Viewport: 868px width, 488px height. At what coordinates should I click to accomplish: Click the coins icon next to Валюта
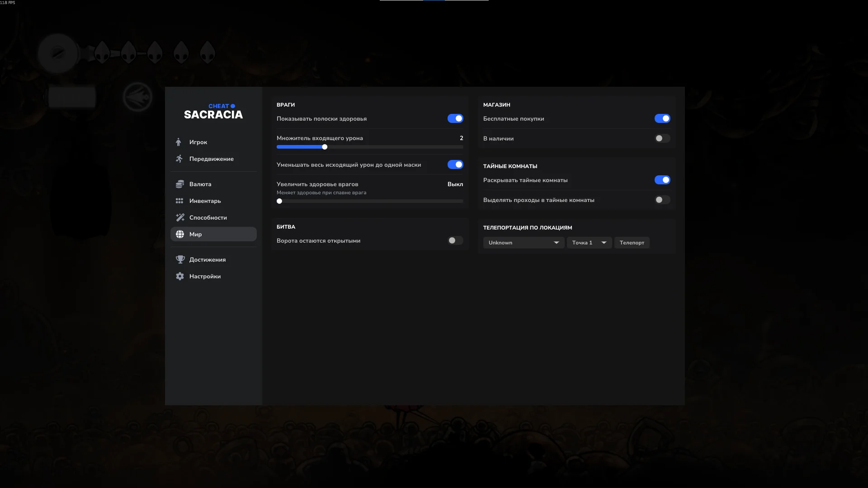[x=179, y=184]
